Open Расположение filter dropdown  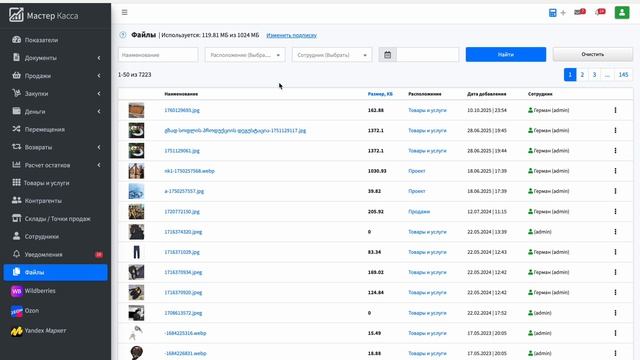click(245, 55)
